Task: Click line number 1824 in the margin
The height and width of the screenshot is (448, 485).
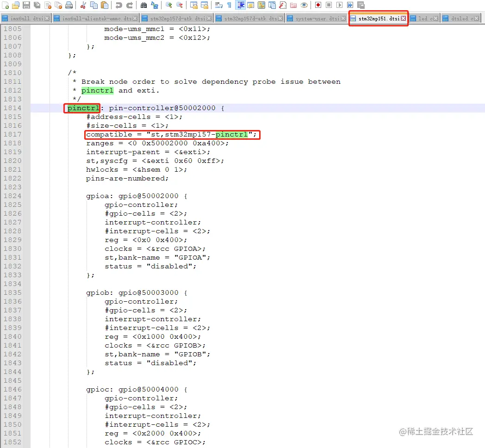Action: pos(12,196)
